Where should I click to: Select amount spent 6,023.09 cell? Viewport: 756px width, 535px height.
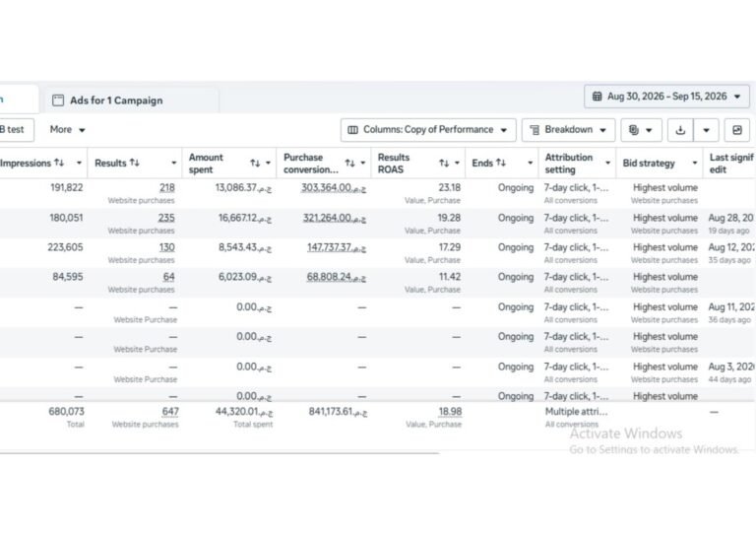pos(245,277)
